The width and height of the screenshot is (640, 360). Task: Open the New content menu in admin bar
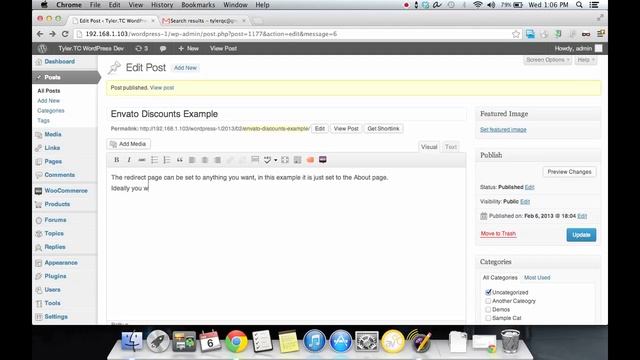click(188, 48)
